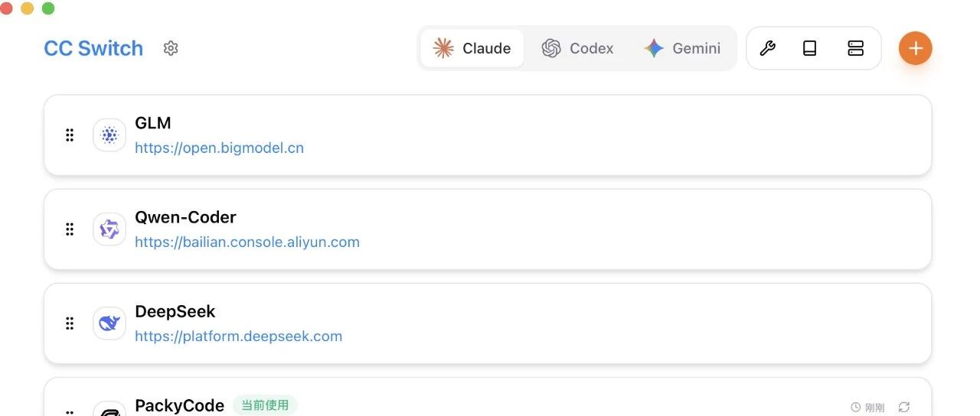Image resolution: width=980 pixels, height=416 pixels.
Task: Click the CC Switch title
Action: (x=93, y=48)
